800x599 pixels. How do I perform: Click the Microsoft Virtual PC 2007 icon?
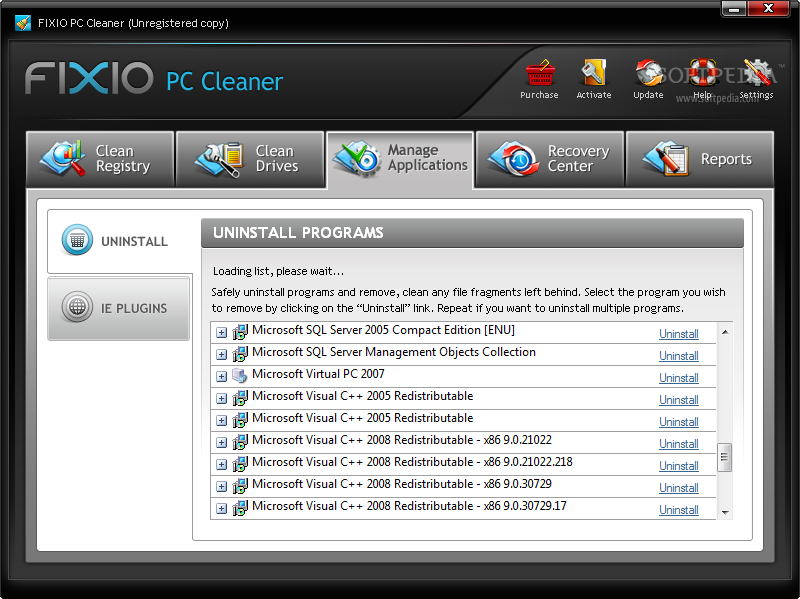click(239, 376)
